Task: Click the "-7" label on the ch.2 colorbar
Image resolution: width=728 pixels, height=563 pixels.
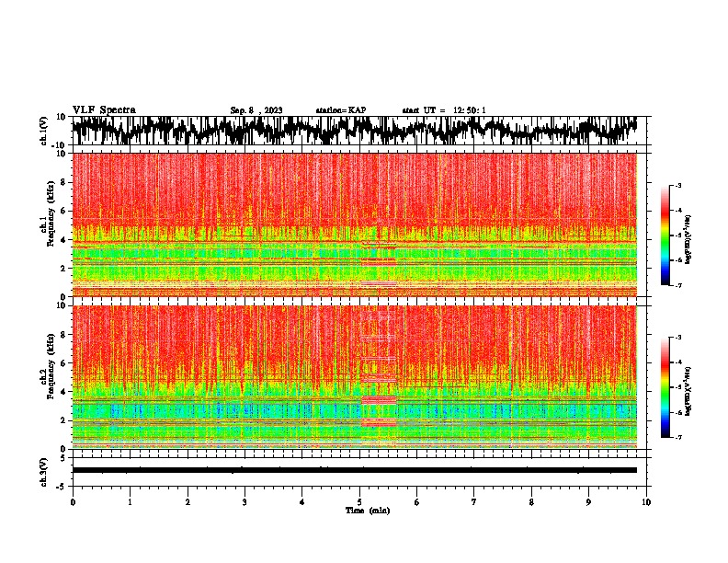Action: pyautogui.click(x=678, y=437)
